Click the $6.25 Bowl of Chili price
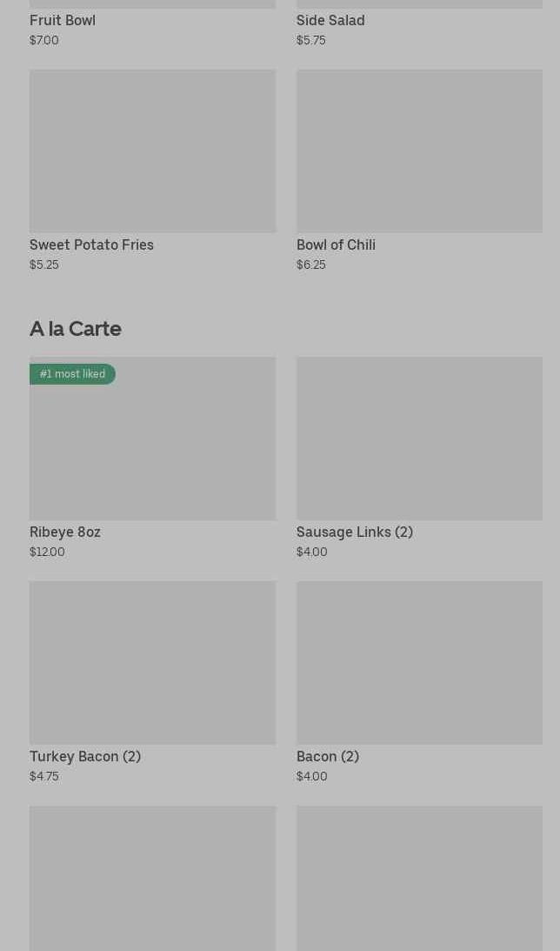 [x=311, y=265]
